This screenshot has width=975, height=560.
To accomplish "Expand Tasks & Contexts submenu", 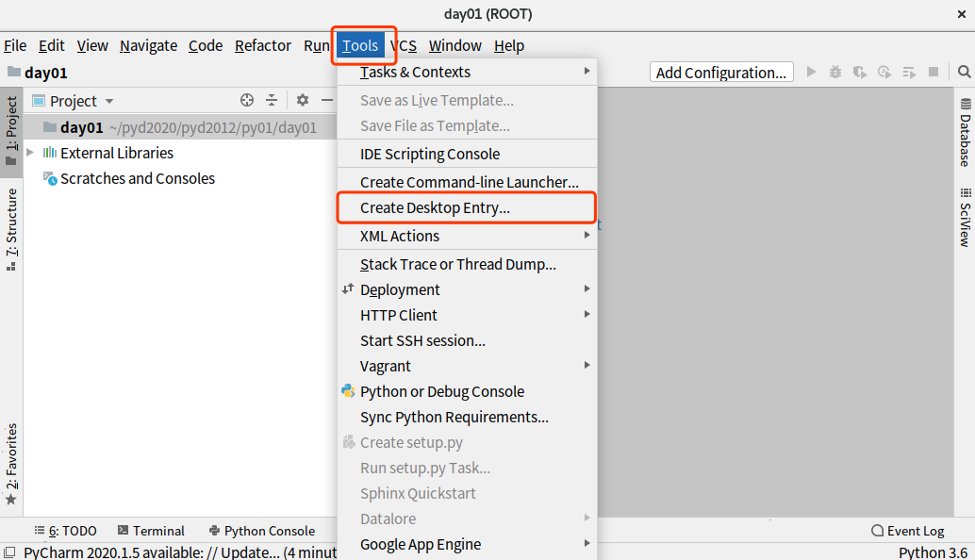I will click(x=467, y=72).
